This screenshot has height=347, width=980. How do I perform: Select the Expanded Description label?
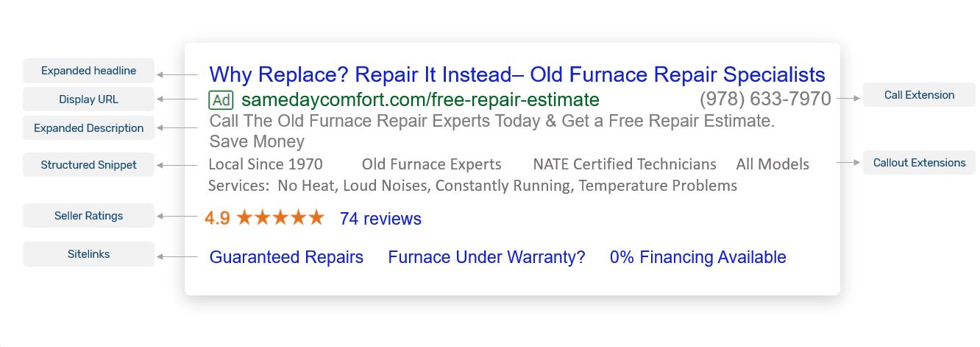[89, 128]
